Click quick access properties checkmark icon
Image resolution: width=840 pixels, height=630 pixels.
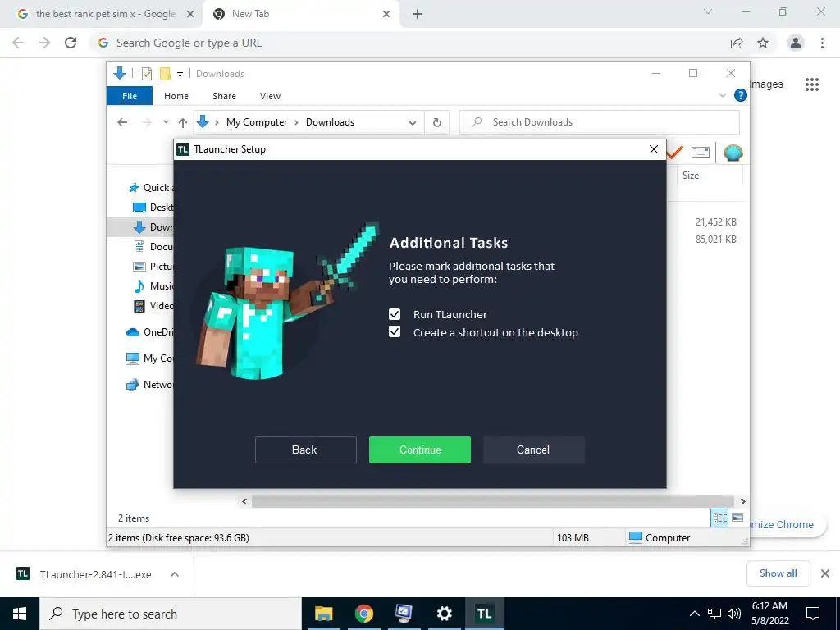pos(147,73)
